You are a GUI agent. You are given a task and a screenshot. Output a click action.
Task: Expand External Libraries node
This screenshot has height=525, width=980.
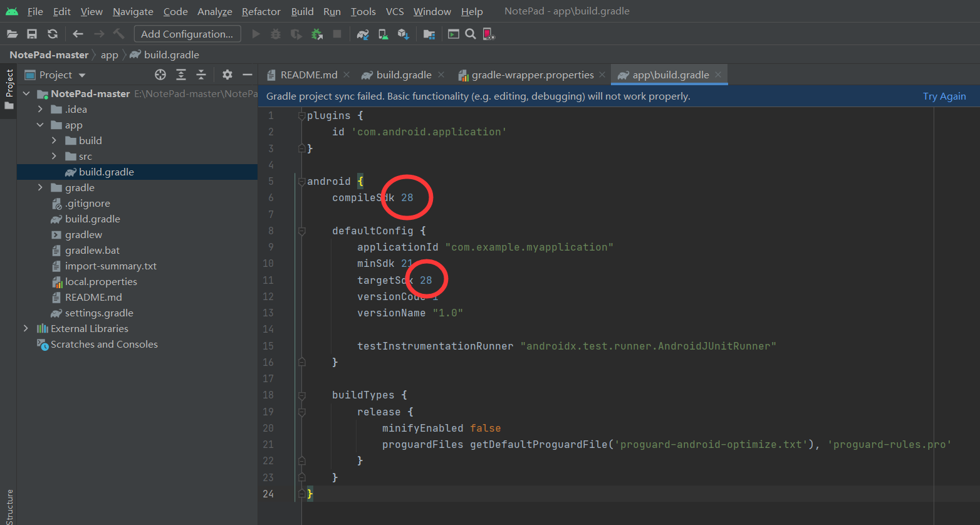click(26, 328)
